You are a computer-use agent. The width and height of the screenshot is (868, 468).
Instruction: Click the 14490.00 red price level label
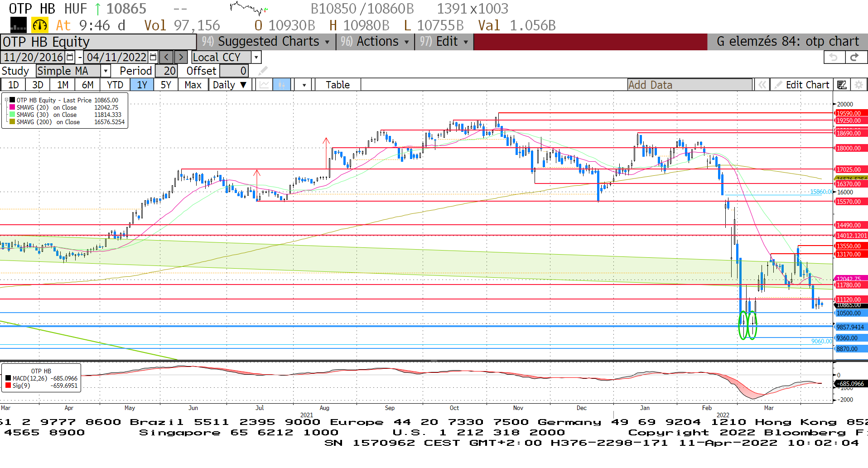[x=850, y=225]
